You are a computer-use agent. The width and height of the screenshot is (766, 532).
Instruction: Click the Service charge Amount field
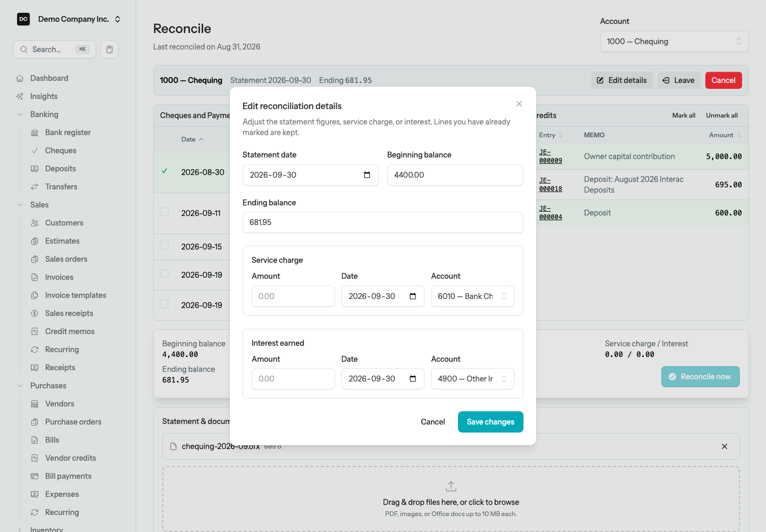click(x=293, y=296)
